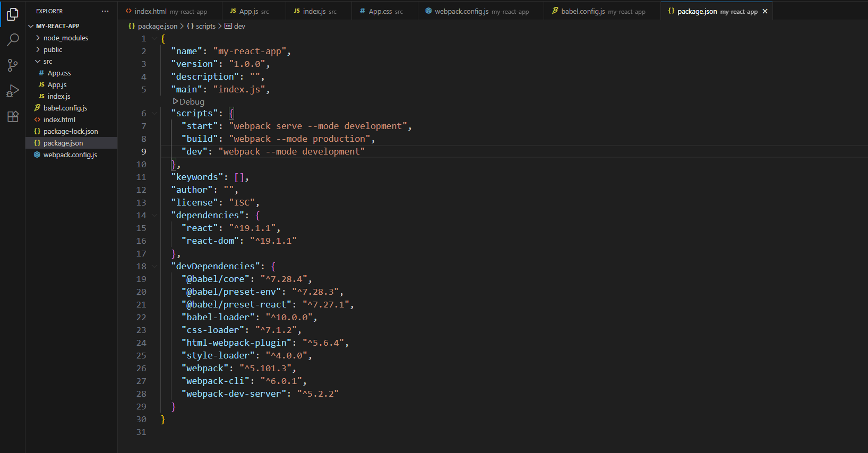Fold the scripts block at line 6
This screenshot has height=453, width=868.
[x=154, y=113]
